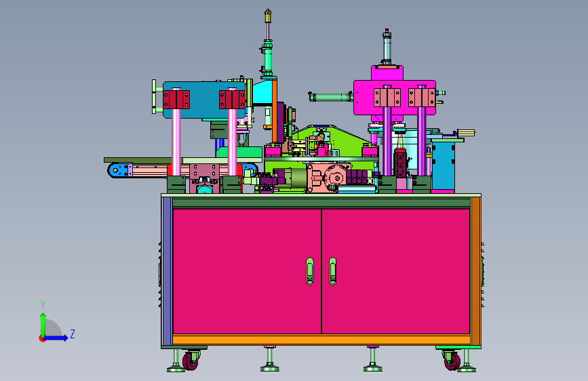Click the blue Z axis arrow on triad
Viewport: 588px width, 381px height.
pos(56,338)
